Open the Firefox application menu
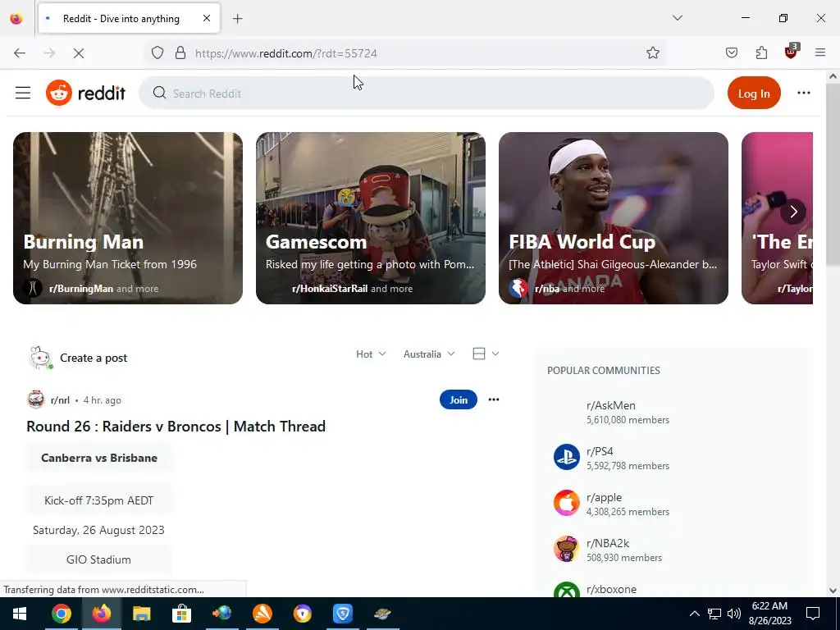Screen dimensions: 840x630 [820, 53]
